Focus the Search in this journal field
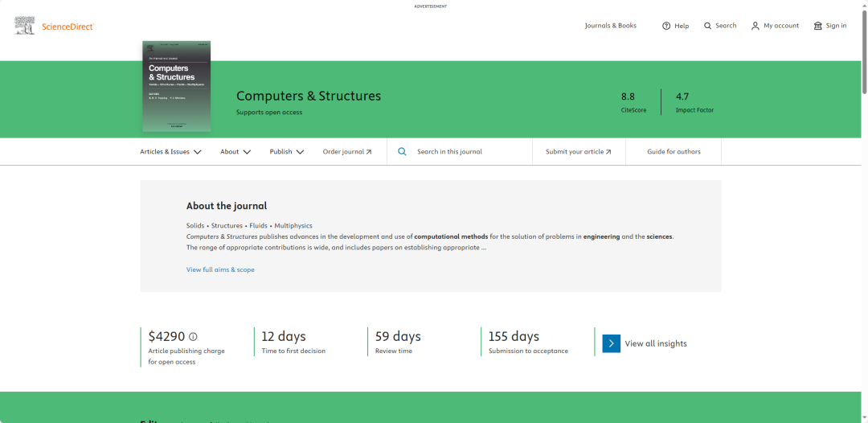 [x=460, y=152]
